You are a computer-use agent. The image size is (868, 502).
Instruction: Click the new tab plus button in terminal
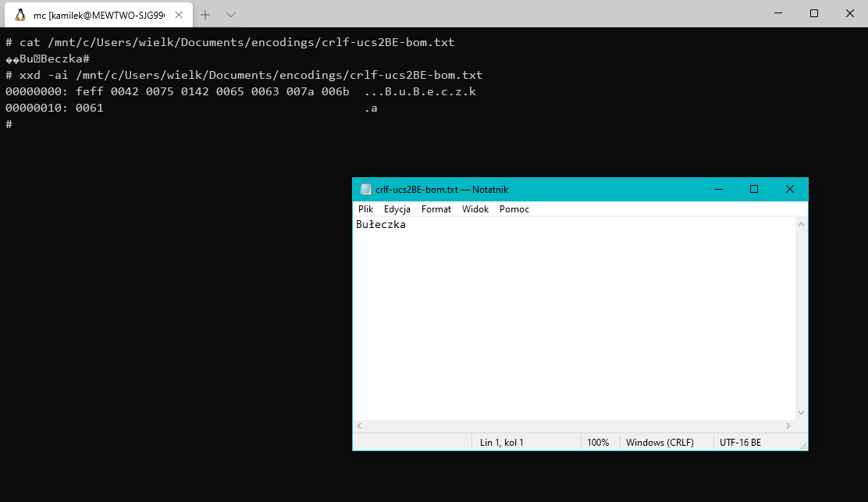pos(205,14)
